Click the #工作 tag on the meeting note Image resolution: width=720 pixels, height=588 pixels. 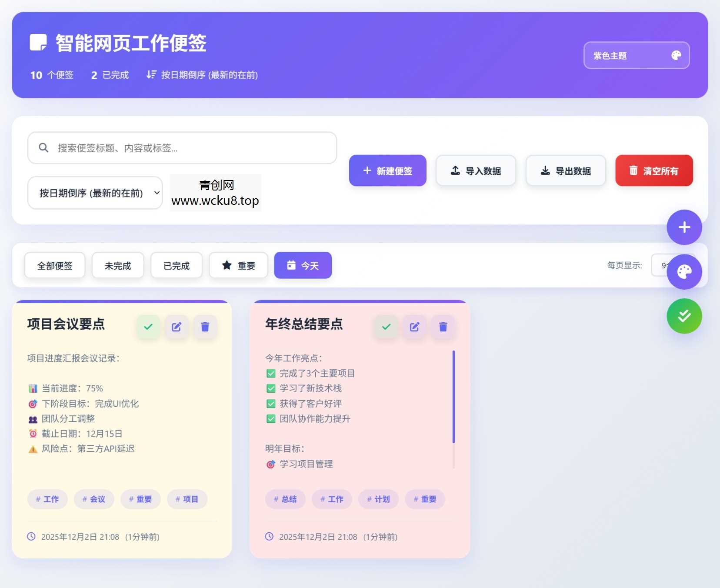coord(47,499)
